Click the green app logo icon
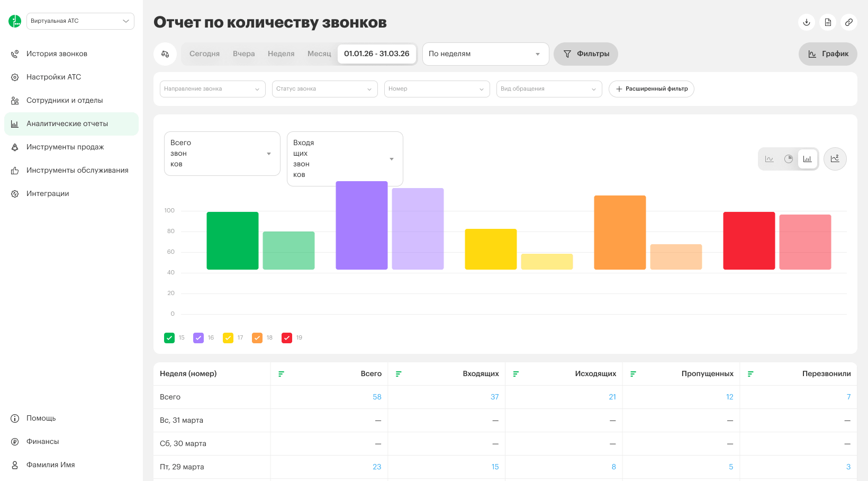This screenshot has width=868, height=481. click(15, 21)
